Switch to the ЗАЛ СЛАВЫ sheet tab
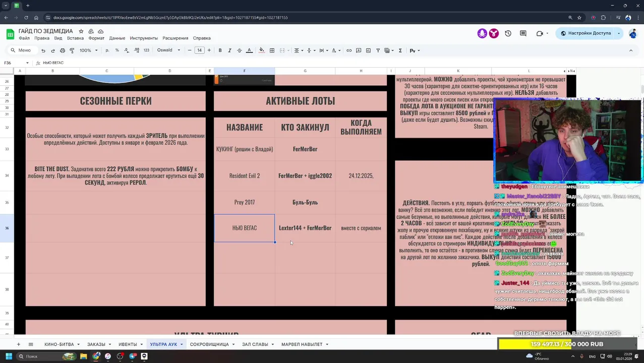This screenshot has height=363, width=644. click(255, 344)
